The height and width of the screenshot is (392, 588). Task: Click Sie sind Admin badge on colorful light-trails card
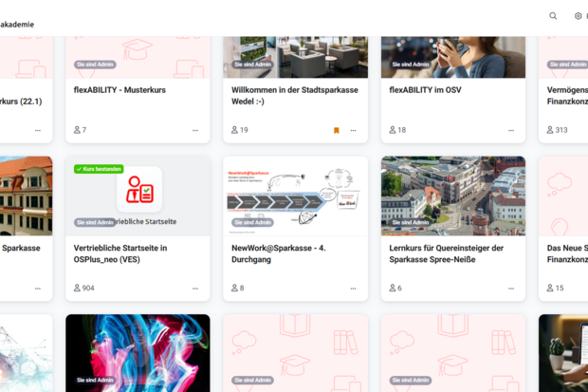point(95,381)
